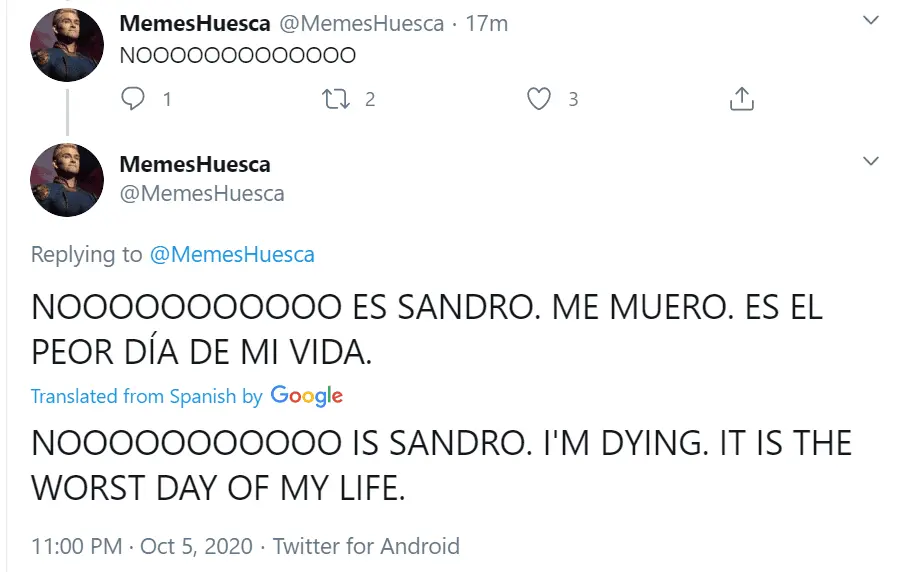Open the share icon on the top tweet
This screenshot has width=902, height=572.
pyautogui.click(x=741, y=99)
